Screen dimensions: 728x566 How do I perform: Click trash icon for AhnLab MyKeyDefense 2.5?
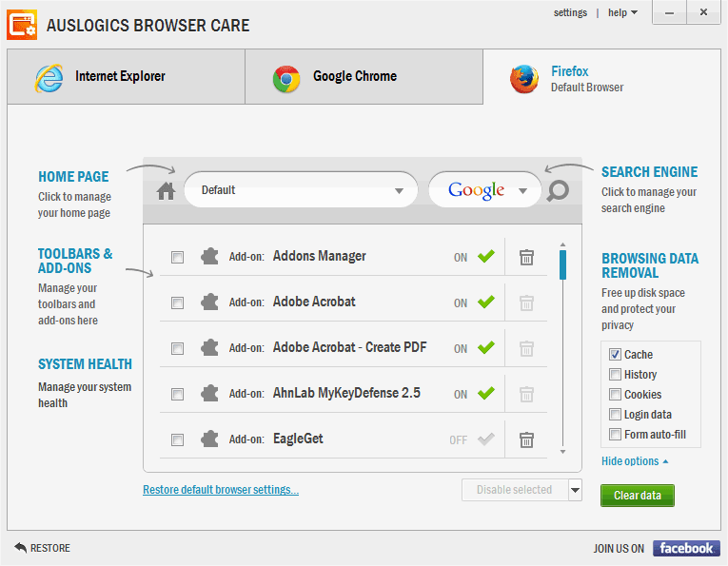coord(526,395)
